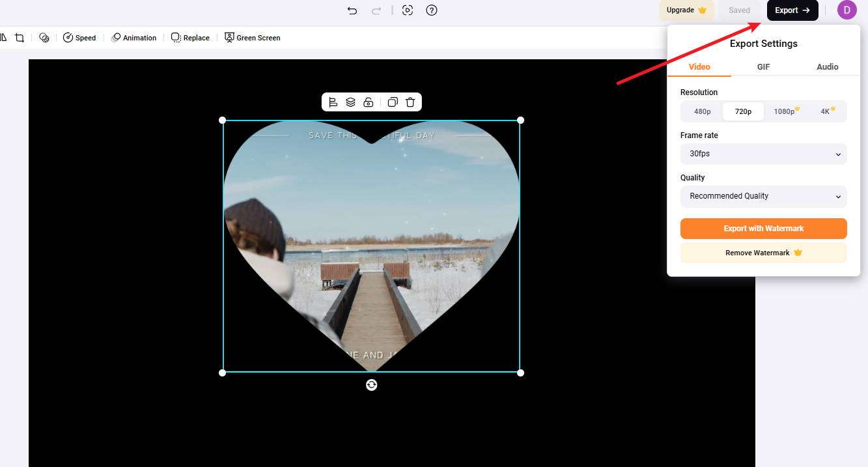
Task: Click the top-left resize handle
Action: click(x=222, y=120)
